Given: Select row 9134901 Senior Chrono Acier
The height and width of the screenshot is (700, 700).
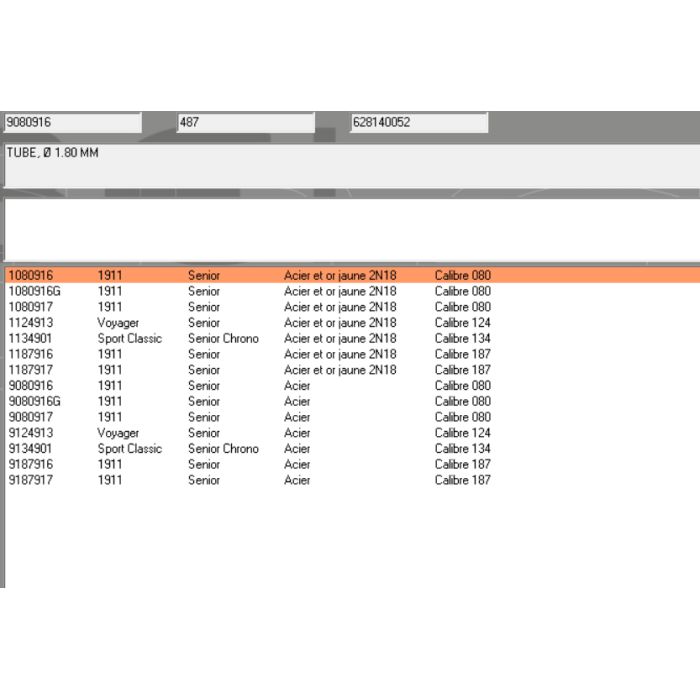Looking at the screenshot, I should coord(352,448).
